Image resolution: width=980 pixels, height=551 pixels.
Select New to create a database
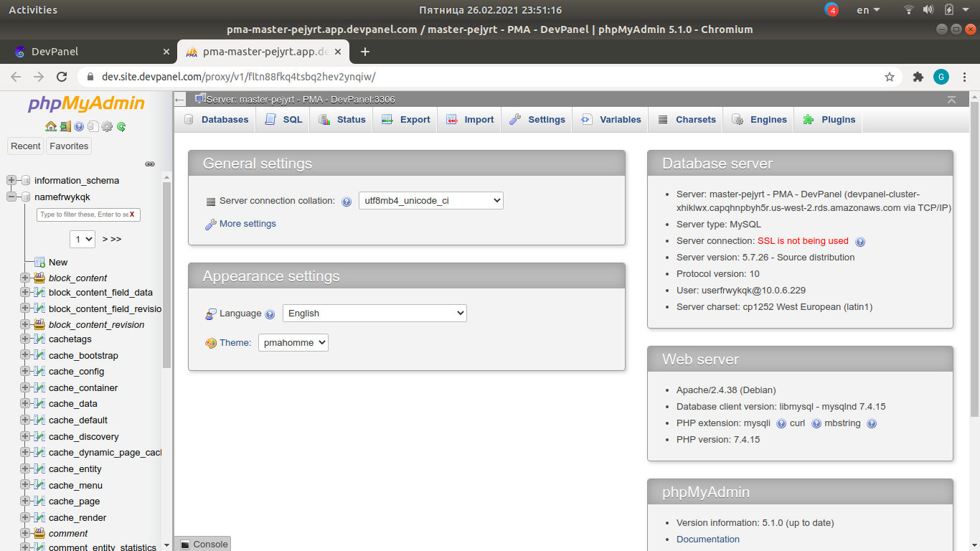tap(57, 262)
